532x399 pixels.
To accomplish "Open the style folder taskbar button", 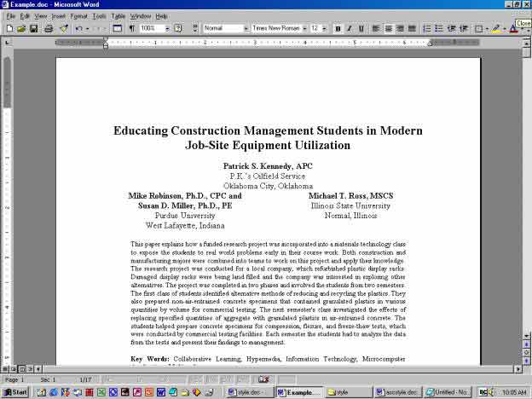I will (348, 392).
